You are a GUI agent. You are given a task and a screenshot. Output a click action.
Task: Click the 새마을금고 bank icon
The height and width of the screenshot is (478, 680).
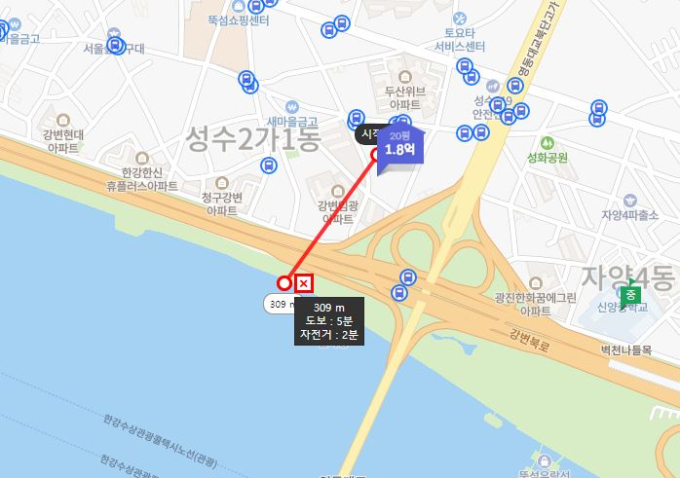click(x=292, y=107)
